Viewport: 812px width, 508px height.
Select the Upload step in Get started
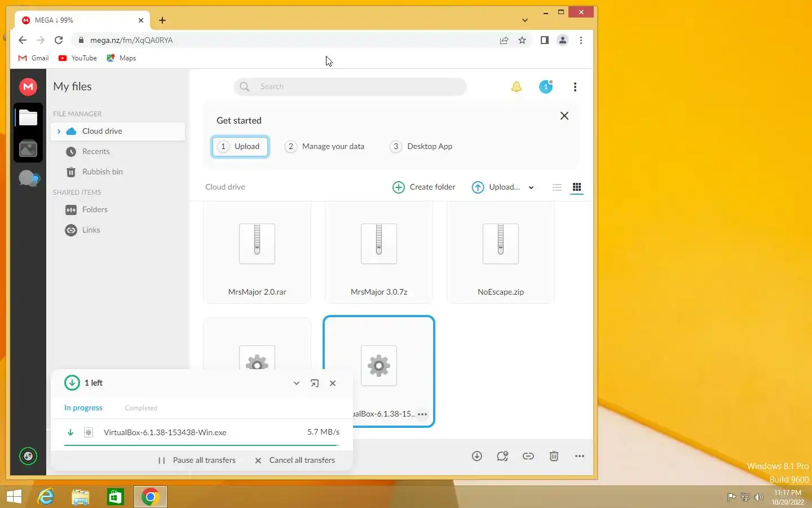pos(240,147)
